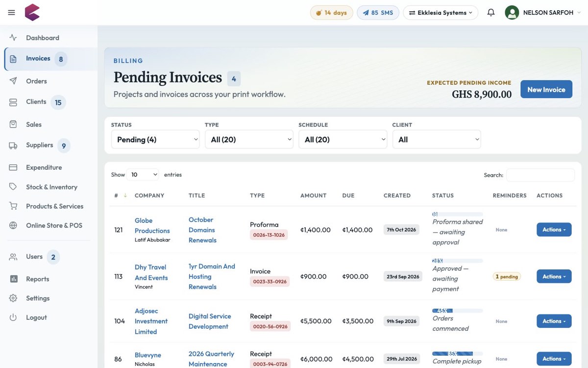Click 85% progress bar for invoice 86
588x368 pixels.
457,353
